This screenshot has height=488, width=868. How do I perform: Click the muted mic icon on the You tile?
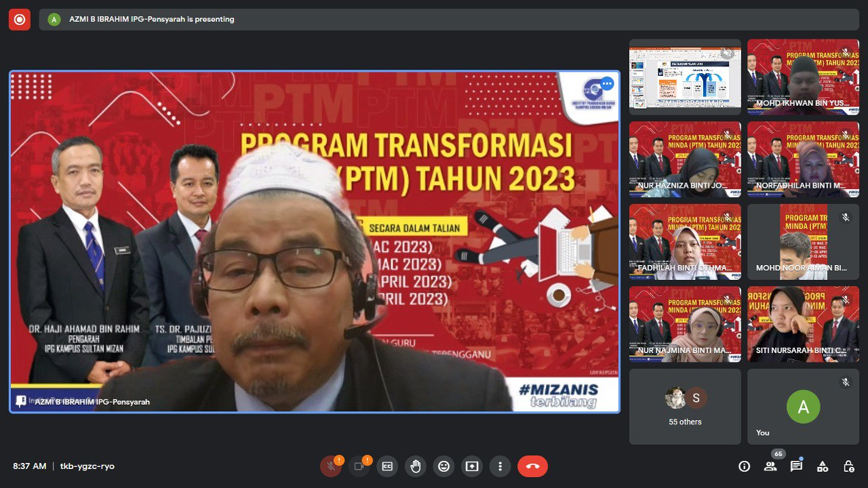(846, 382)
